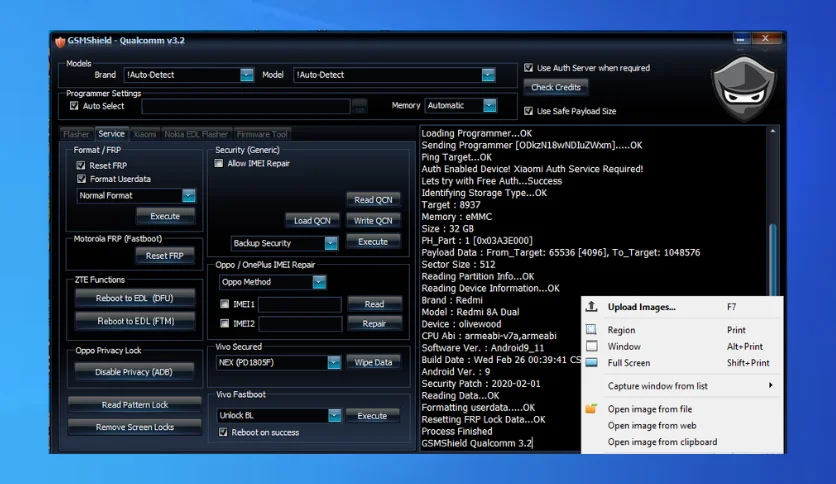
Task: Click the IMEI Repair button
Action: point(374,323)
